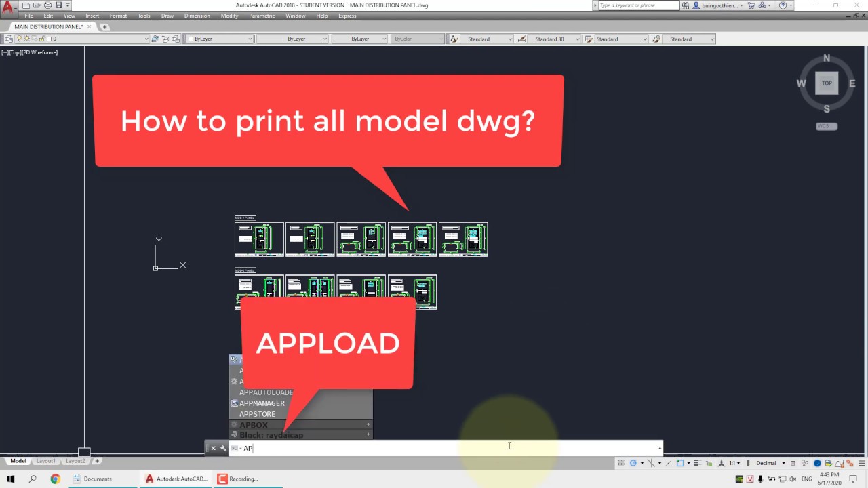Select the MAIN DISTRIBUTION PANEL drawing tab
The width and height of the screenshot is (868, 488).
pyautogui.click(x=49, y=27)
